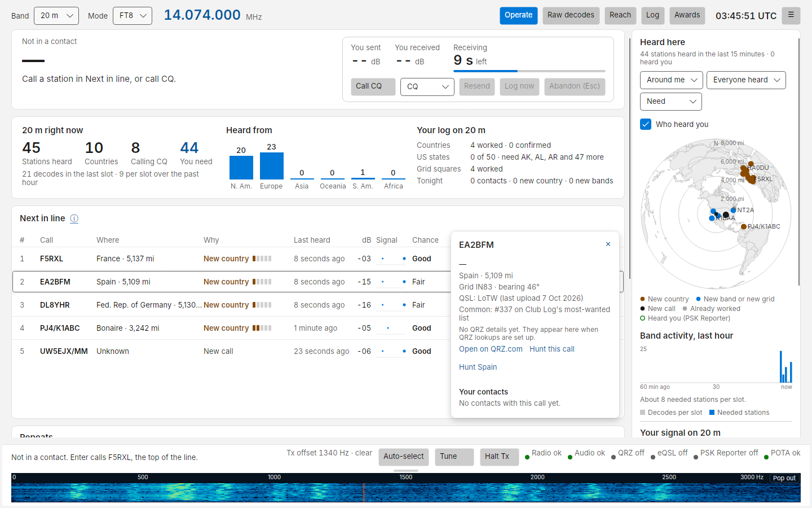Toggle the Who heard you checkbox
812x508 pixels.
tap(646, 124)
